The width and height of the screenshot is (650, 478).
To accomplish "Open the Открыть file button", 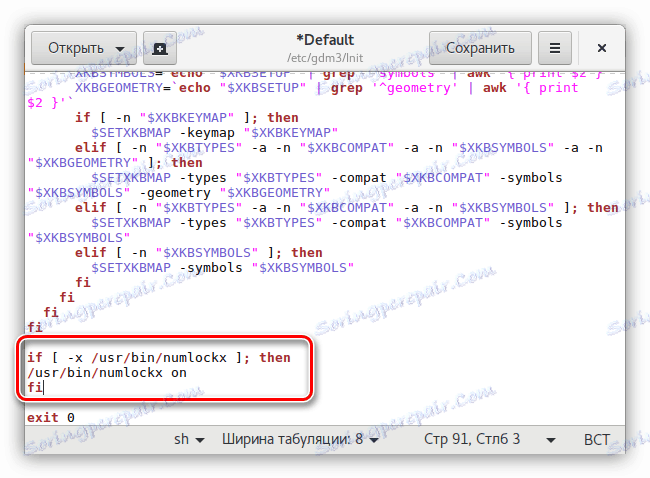I will tap(84, 48).
